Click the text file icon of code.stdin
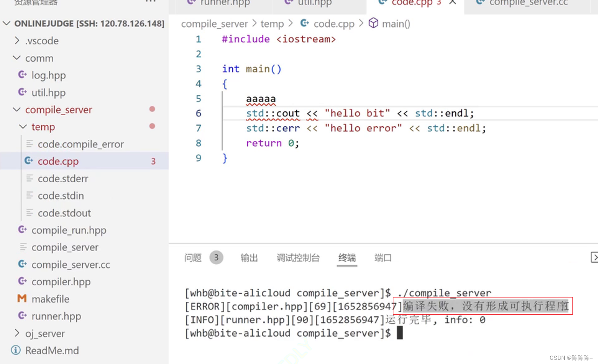Image resolution: width=598 pixels, height=364 pixels. (29, 195)
